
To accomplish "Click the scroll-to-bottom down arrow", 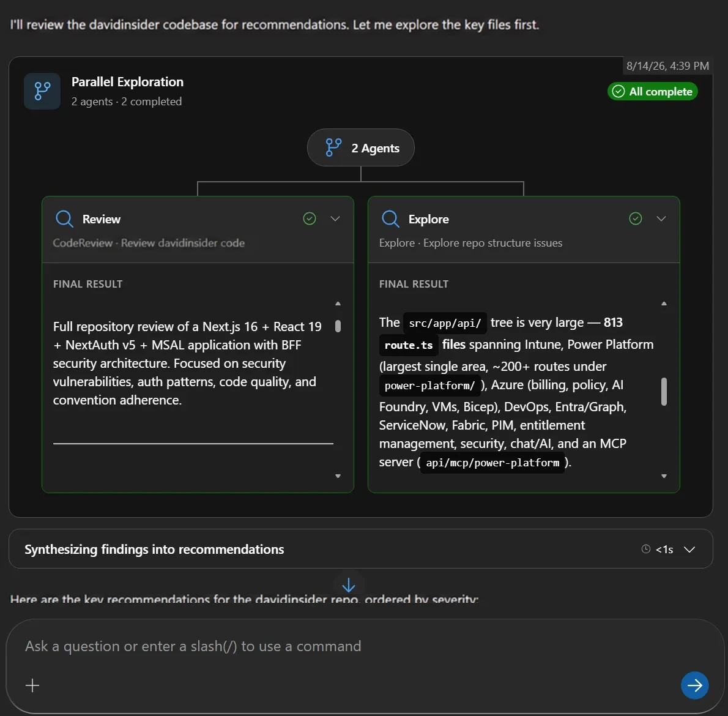I will tap(348, 584).
